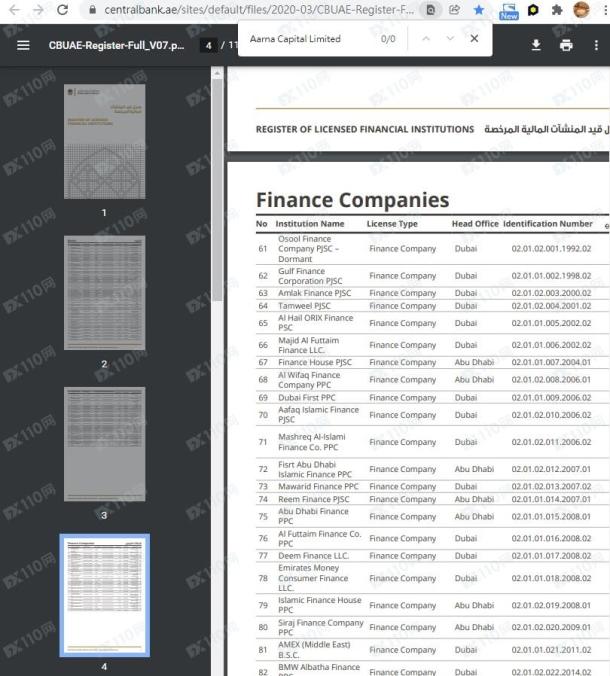Image resolution: width=610 pixels, height=676 pixels.
Task: Click Al Hail ORIX Finance PSC entry
Action: tap(316, 323)
